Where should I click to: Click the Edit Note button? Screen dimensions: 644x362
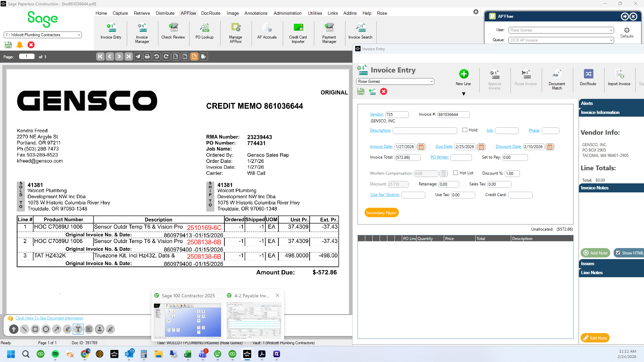point(595,338)
